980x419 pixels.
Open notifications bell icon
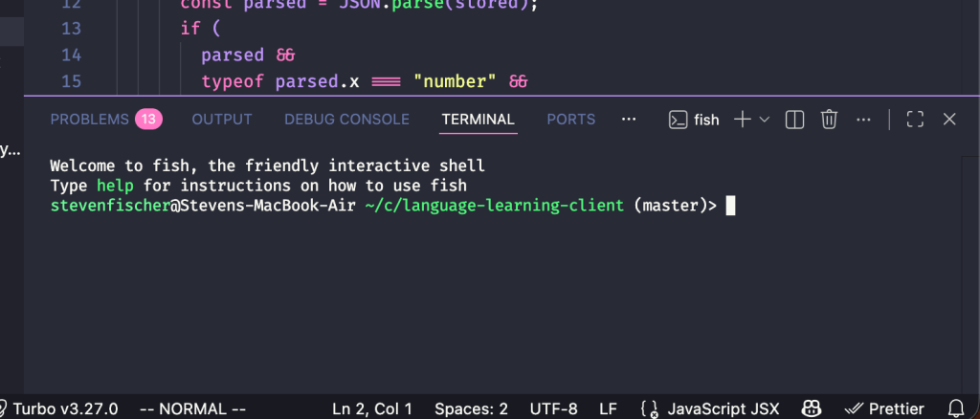click(957, 409)
